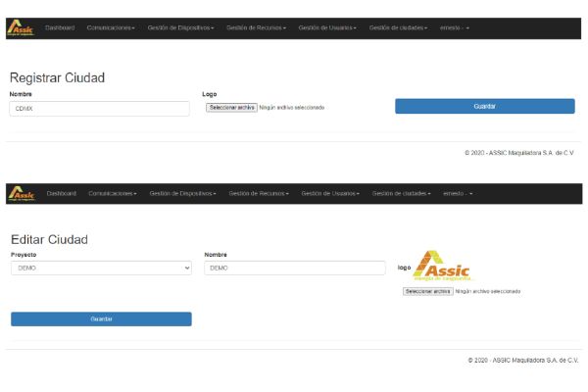Open the ernesto user menu in top navbar
588x392 pixels.
click(455, 28)
